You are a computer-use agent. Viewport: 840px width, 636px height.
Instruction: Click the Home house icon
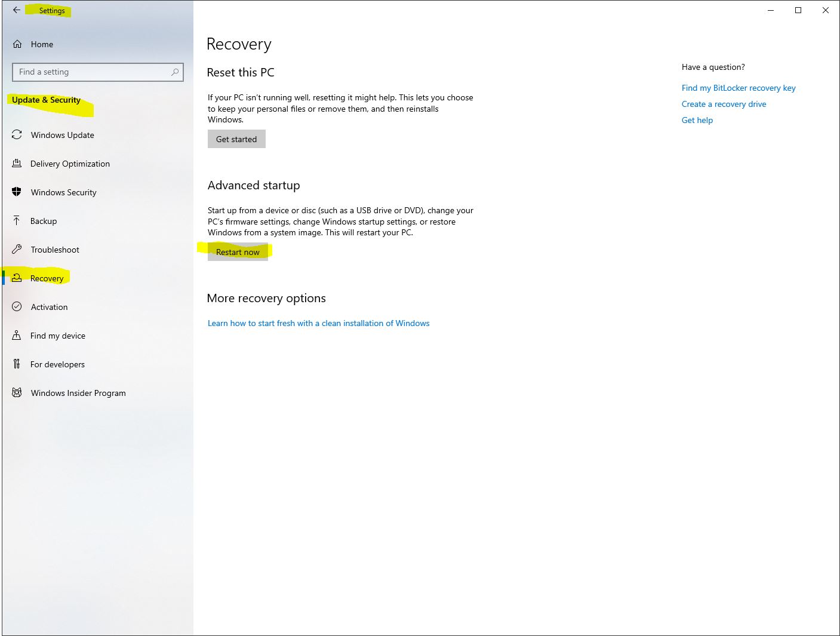pos(17,44)
